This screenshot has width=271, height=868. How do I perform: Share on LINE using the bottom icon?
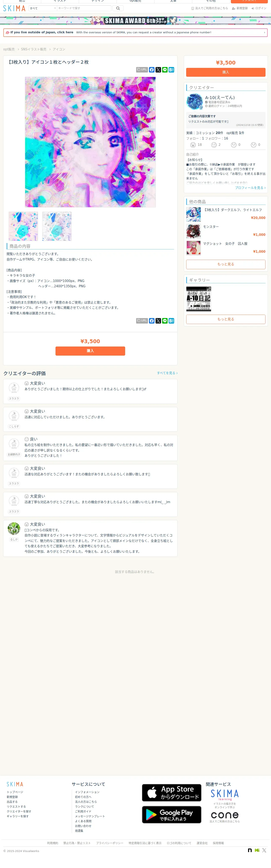tap(165, 321)
